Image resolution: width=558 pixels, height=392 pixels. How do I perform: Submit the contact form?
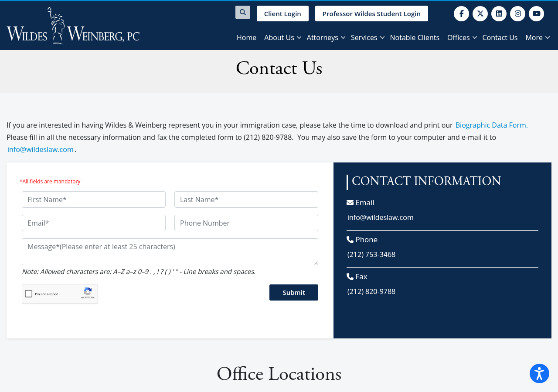coord(294,292)
